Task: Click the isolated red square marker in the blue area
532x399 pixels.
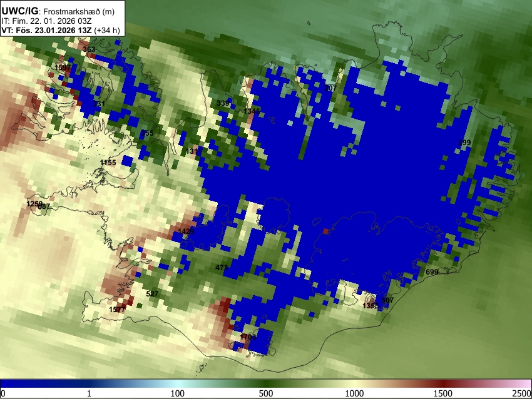Action: click(x=325, y=231)
